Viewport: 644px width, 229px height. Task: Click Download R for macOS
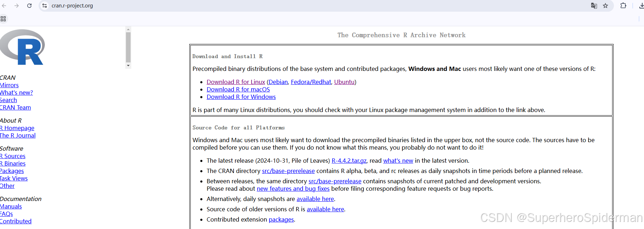[x=238, y=89]
